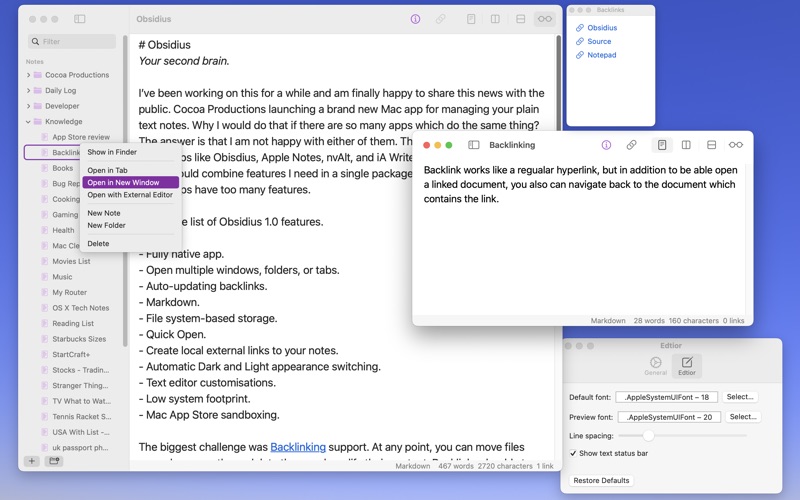Screen dimensions: 800x500
Task: Expand the Daily Log folder
Action: 28,90
